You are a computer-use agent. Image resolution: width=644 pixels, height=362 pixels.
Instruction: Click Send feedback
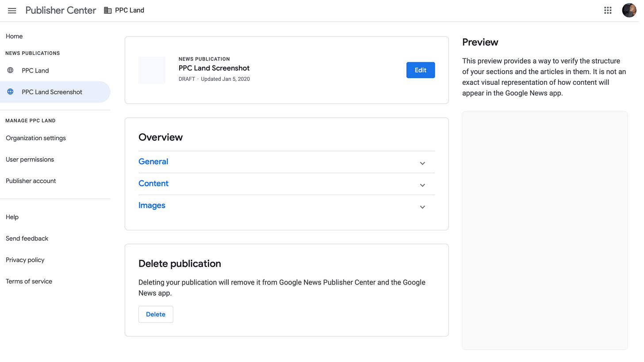(27, 239)
